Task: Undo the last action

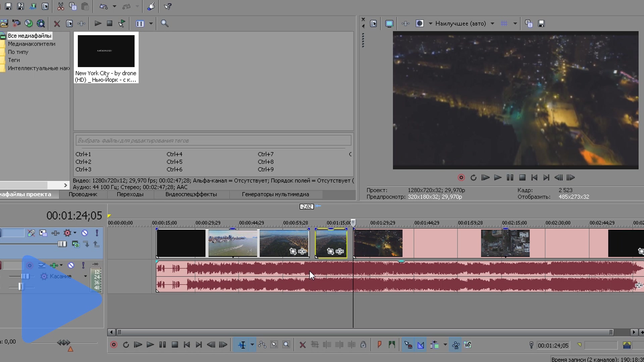Action: click(104, 6)
